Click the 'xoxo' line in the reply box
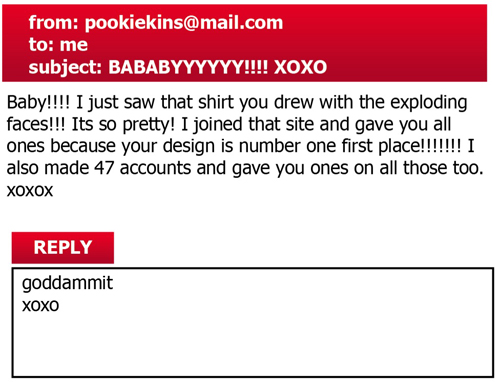 coord(41,306)
